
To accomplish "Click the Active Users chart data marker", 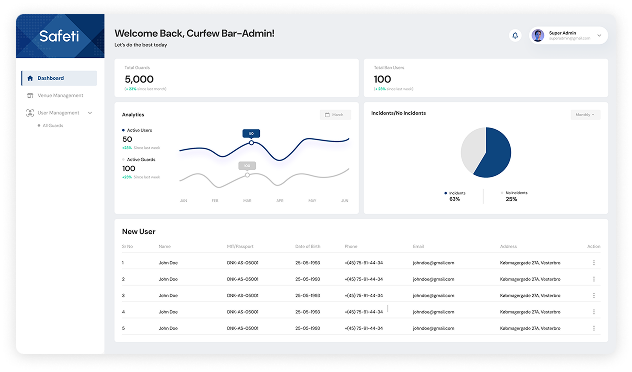I will pos(251,143).
